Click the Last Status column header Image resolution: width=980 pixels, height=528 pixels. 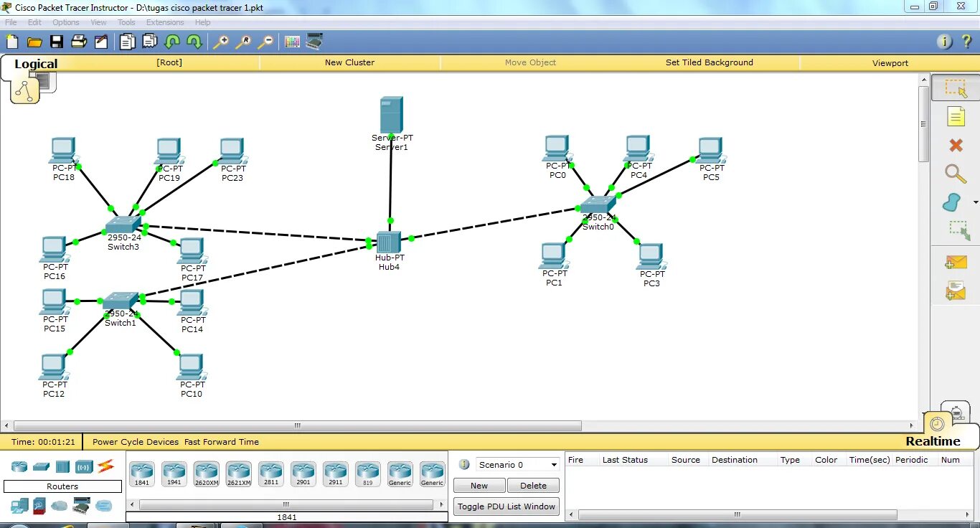tap(625, 460)
